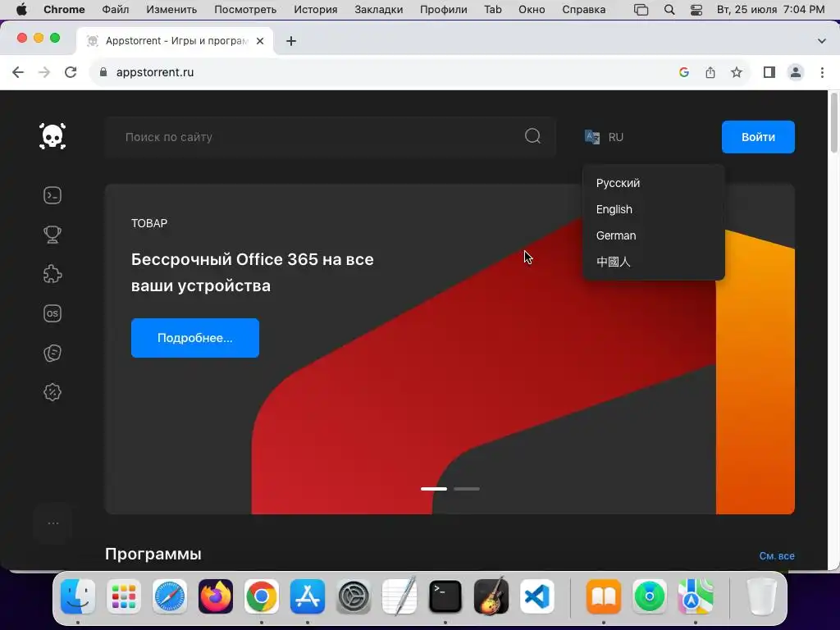Launch Safari from the Dock
The width and height of the screenshot is (840, 630).
[170, 596]
